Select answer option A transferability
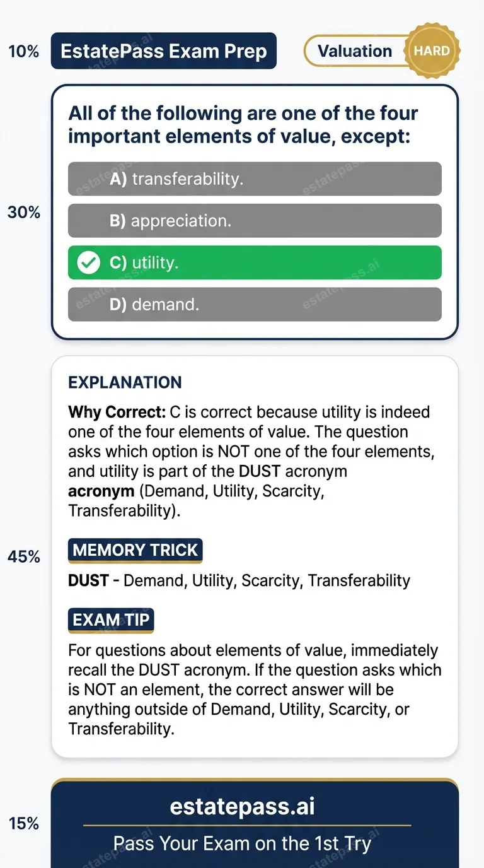The height and width of the screenshot is (868, 484). (255, 179)
